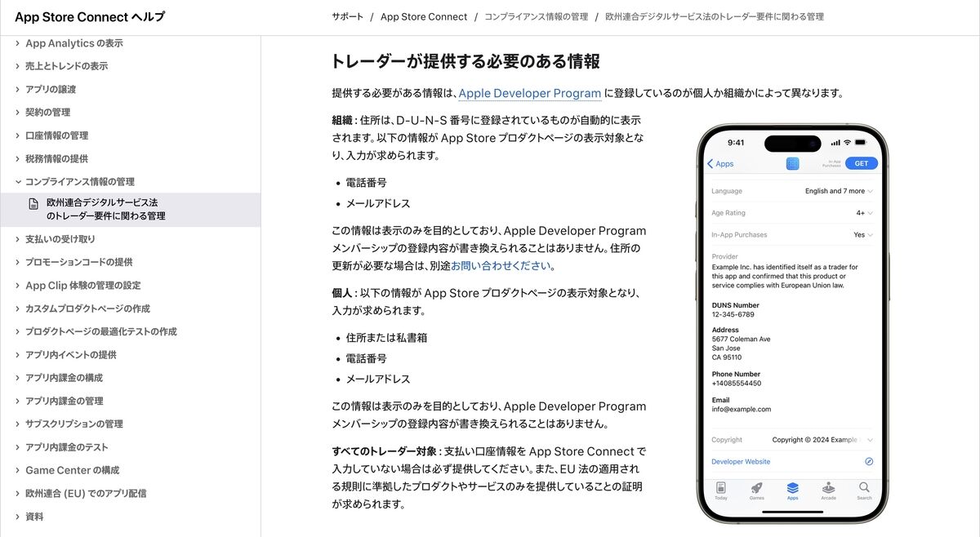Screen dimensions: 980x537
Task: Expand カスタムプロダクトページの作成 in the sidebar
Action: point(87,308)
